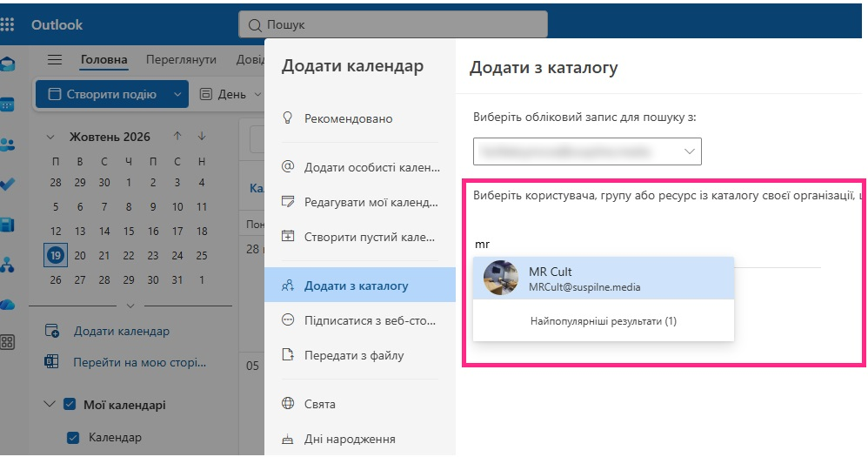Select day 22 in mini calendar
Viewport: 868px width, 457px height.
coord(129,255)
